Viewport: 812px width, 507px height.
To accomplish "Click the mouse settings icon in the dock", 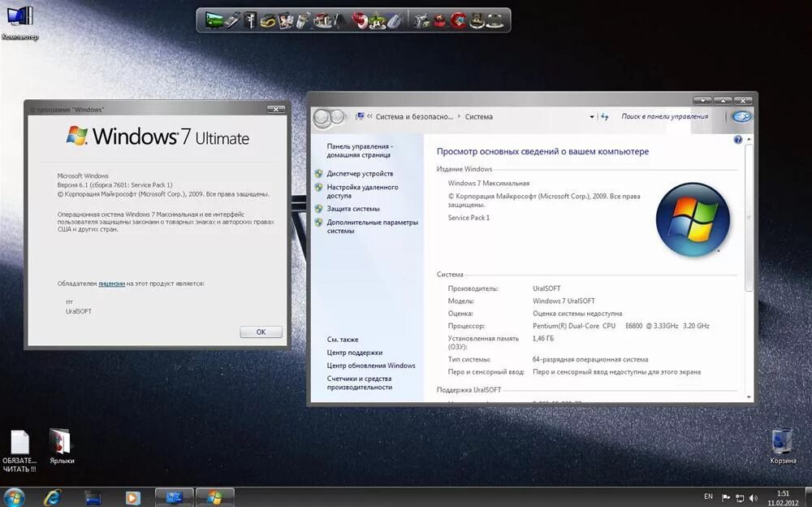I will [394, 19].
